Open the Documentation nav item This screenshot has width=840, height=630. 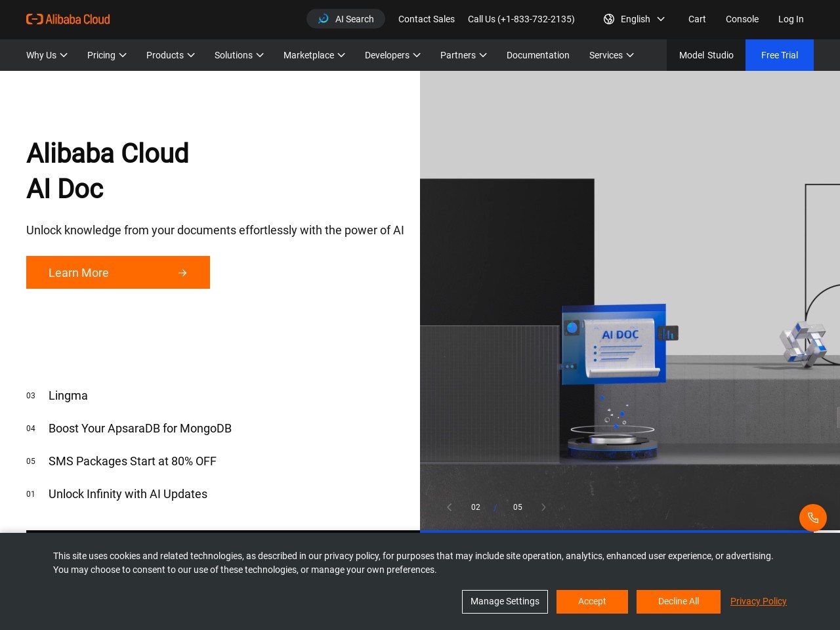[537, 55]
